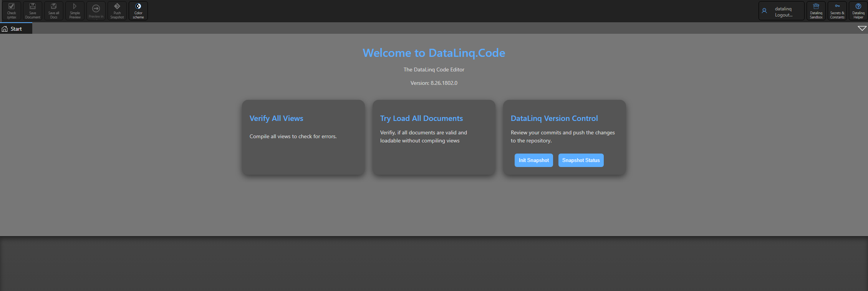Click the Check syntax toolbar icon
Image resolution: width=868 pixels, height=291 pixels.
coord(12,11)
